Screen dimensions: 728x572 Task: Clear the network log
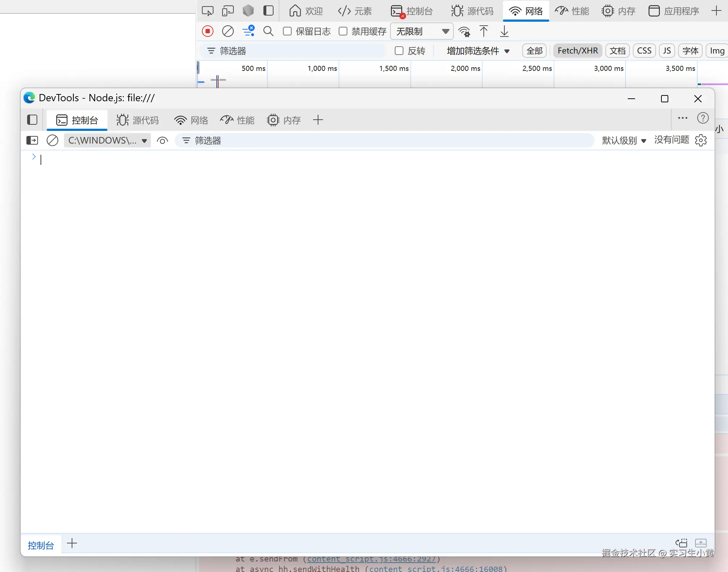228,31
